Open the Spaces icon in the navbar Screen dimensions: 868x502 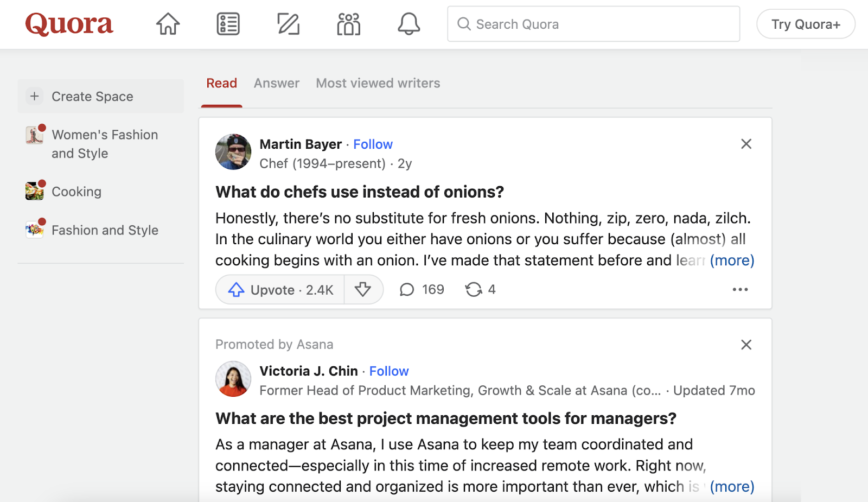click(348, 24)
